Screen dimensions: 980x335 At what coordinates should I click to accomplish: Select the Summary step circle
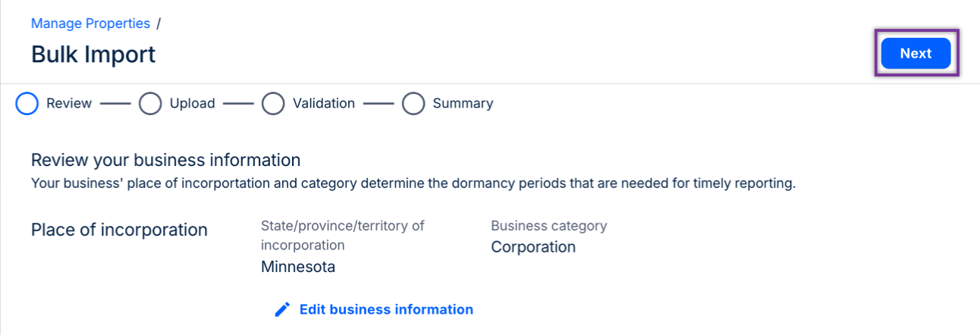point(413,104)
